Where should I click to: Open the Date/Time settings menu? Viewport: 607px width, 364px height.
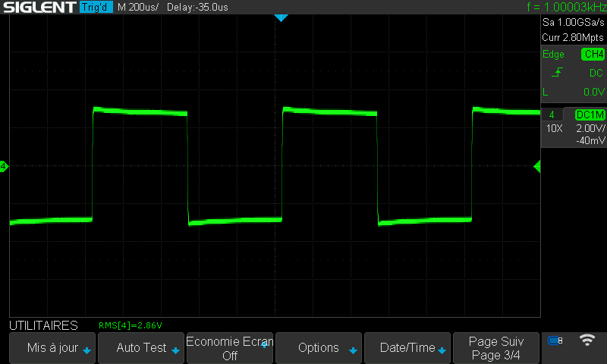408,348
